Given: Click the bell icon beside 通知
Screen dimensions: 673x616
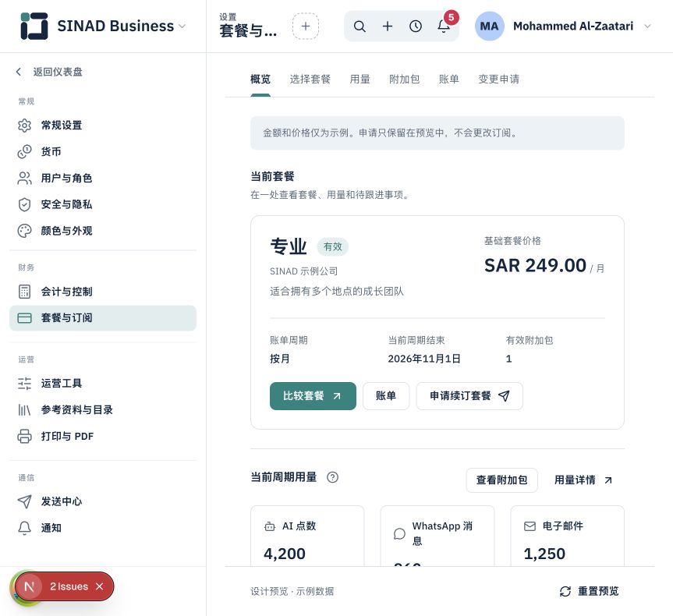Looking at the screenshot, I should point(24,528).
